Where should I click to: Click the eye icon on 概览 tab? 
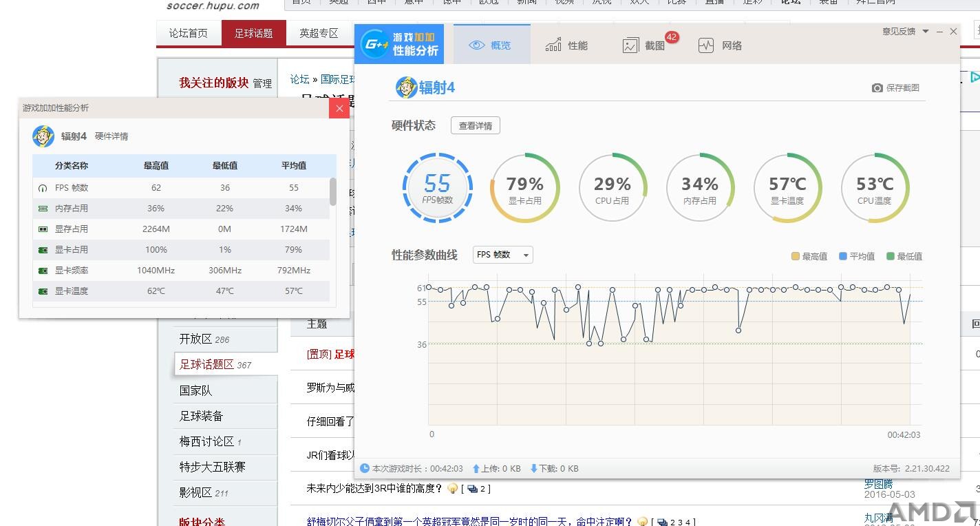tap(476, 45)
